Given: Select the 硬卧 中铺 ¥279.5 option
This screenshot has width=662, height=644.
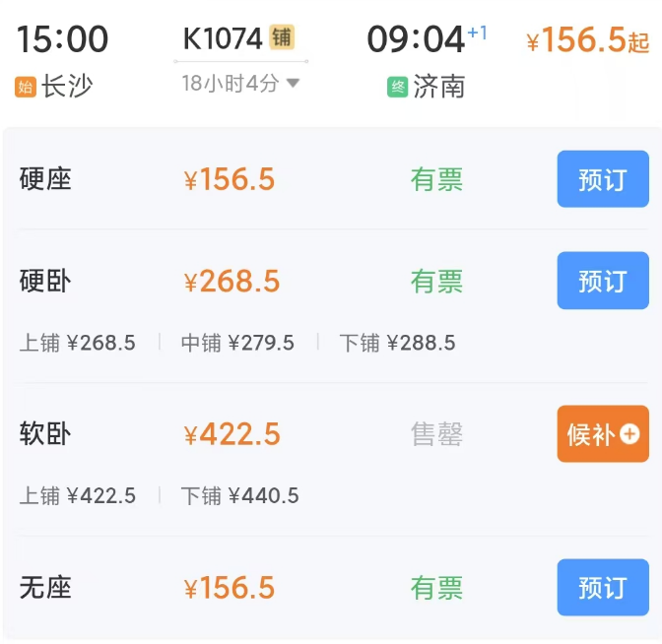Looking at the screenshot, I should point(237,343).
